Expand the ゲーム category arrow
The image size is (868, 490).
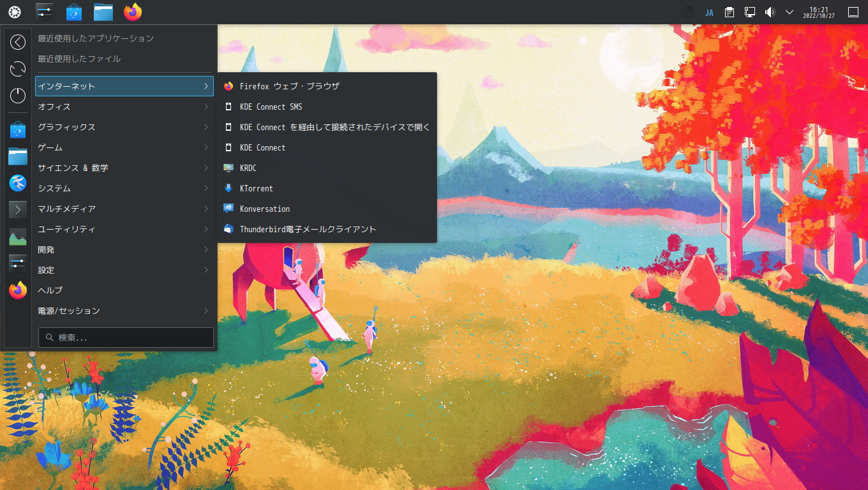pyautogui.click(x=206, y=147)
